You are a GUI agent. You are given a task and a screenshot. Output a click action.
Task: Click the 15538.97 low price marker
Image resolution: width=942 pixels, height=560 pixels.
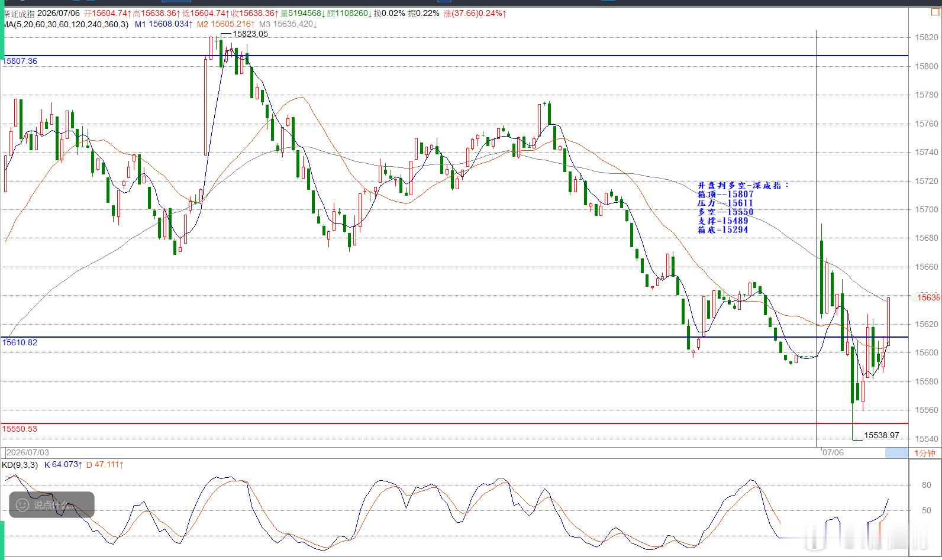[x=882, y=435]
